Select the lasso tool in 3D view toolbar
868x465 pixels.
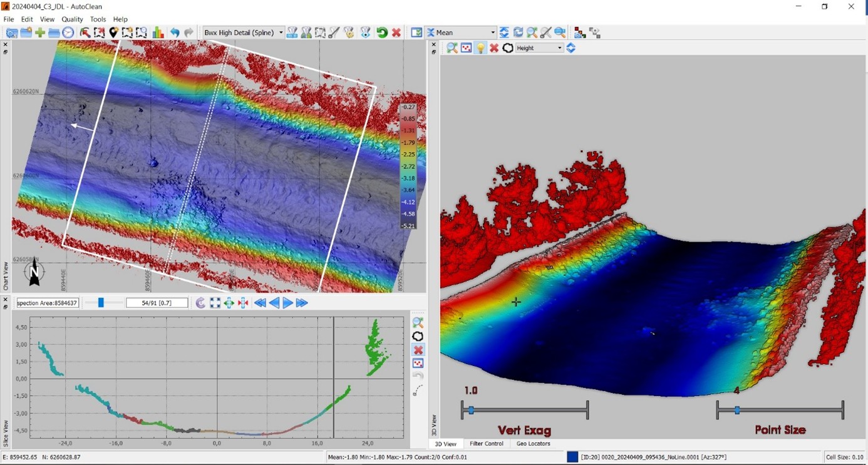(508, 48)
